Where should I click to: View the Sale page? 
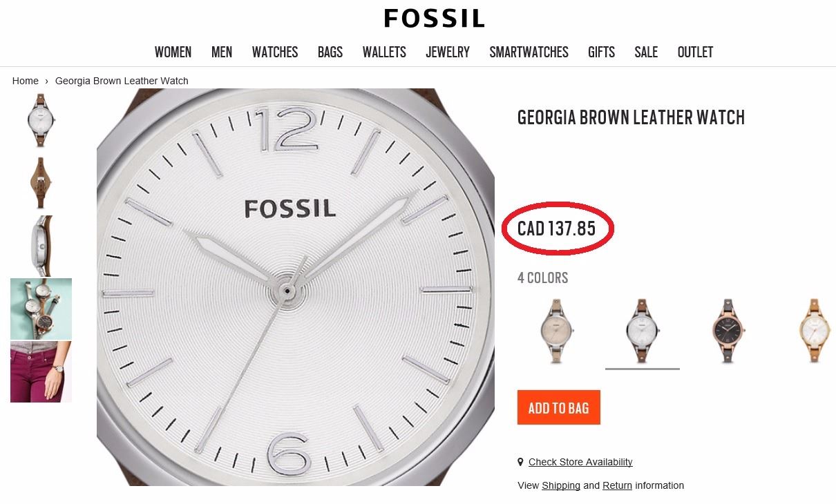646,52
